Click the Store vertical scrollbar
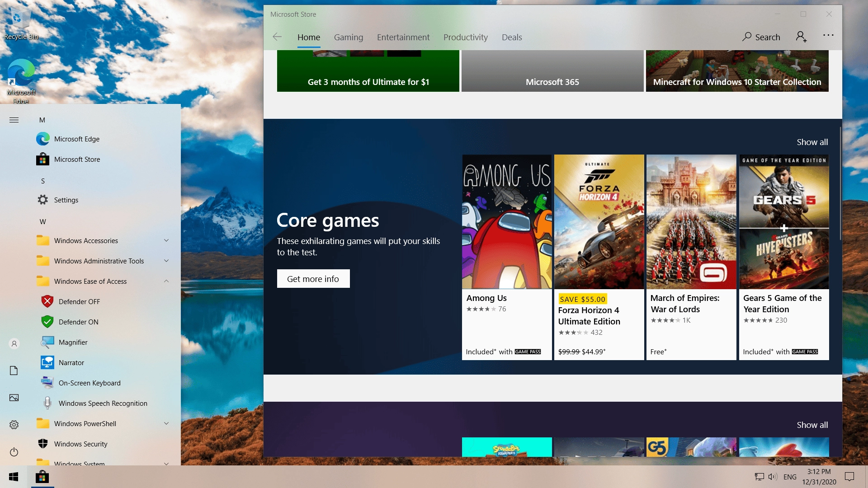Screen dimensions: 868x488 pos(840,183)
